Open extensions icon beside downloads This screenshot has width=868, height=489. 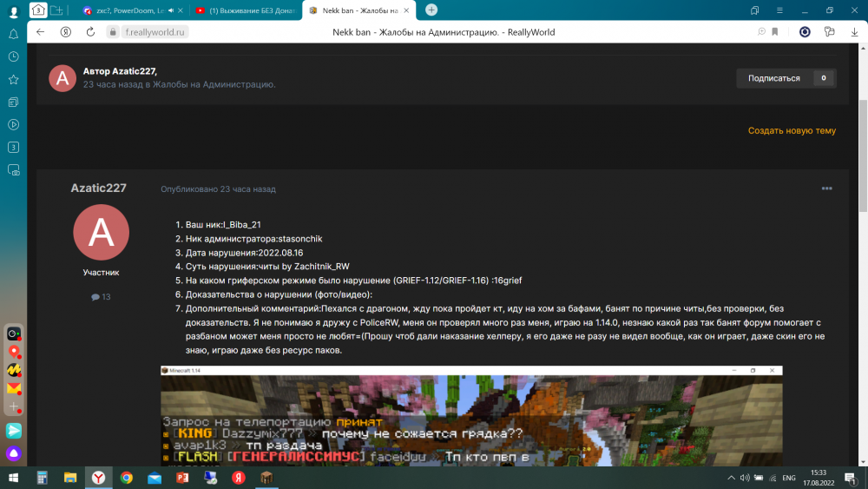tap(829, 32)
